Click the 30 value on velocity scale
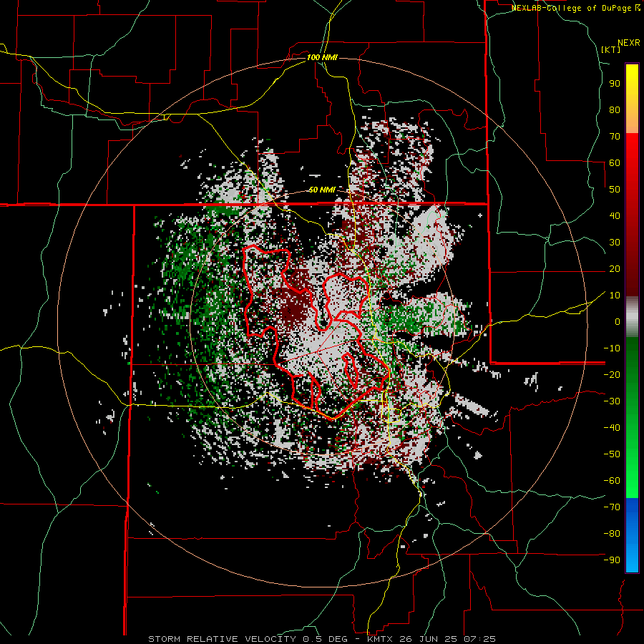This screenshot has height=644, width=644. pyautogui.click(x=615, y=243)
